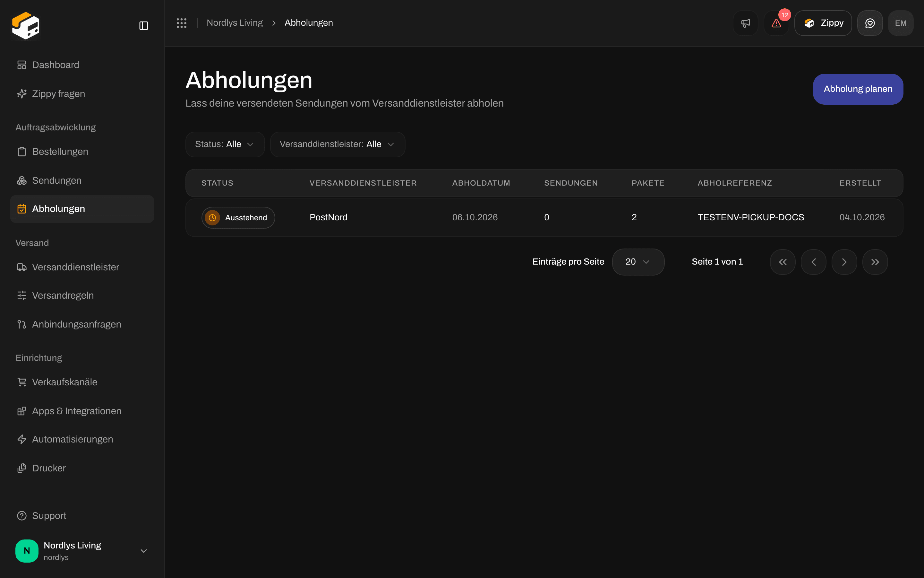Go to previous page arrow

(813, 262)
